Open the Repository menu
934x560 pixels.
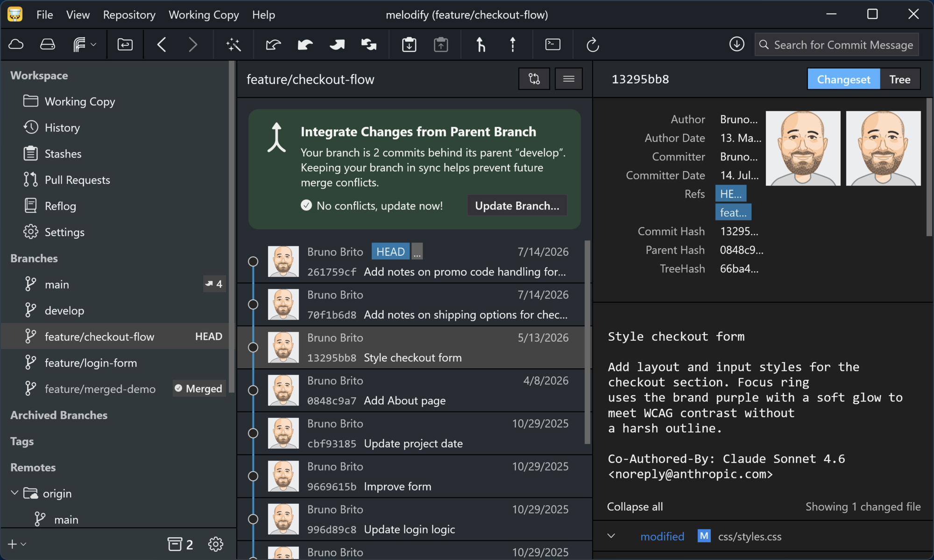click(x=129, y=15)
